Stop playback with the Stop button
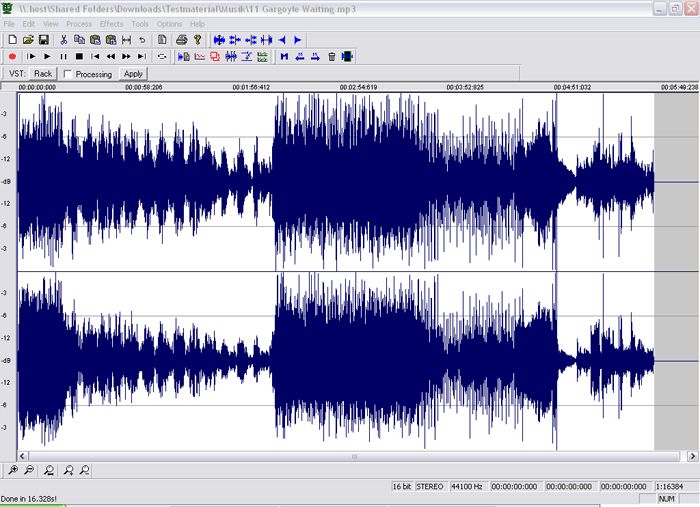This screenshot has height=507, width=700. pyautogui.click(x=79, y=57)
